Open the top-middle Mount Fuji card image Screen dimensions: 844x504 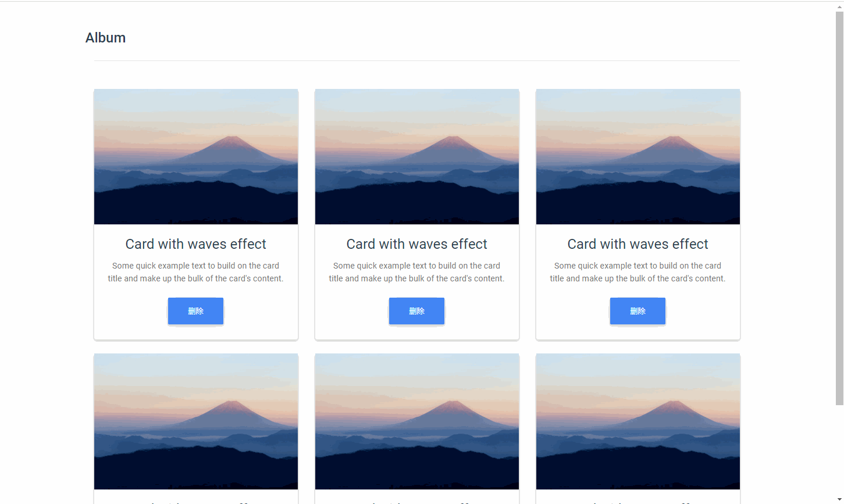click(x=417, y=156)
